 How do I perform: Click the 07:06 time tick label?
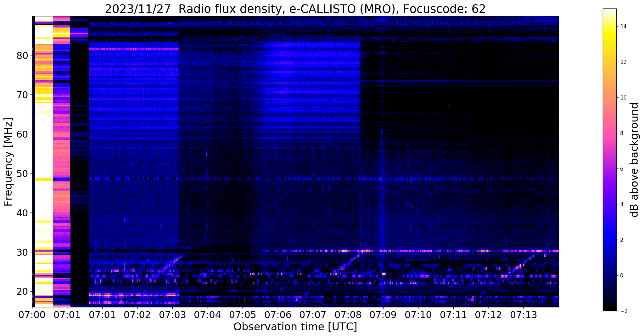(278, 315)
